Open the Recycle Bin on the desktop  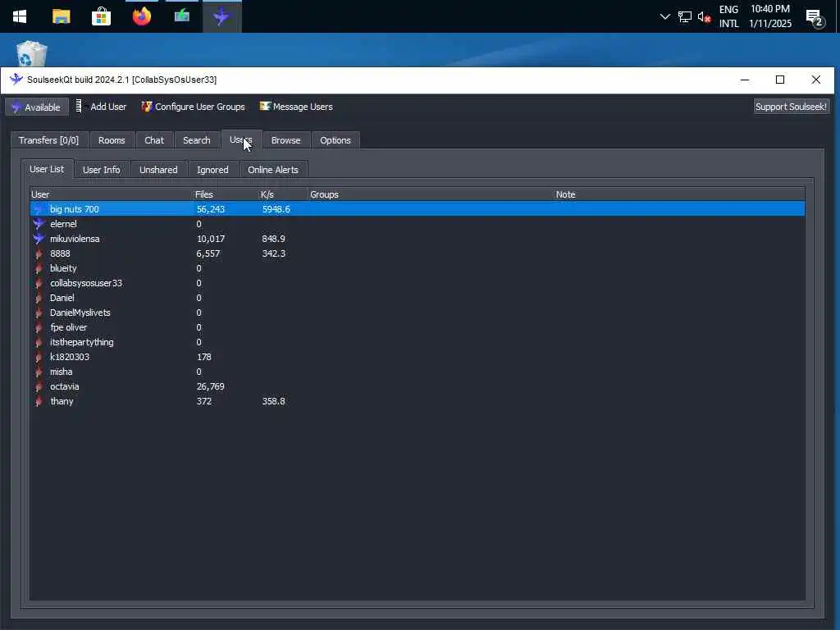pyautogui.click(x=32, y=54)
